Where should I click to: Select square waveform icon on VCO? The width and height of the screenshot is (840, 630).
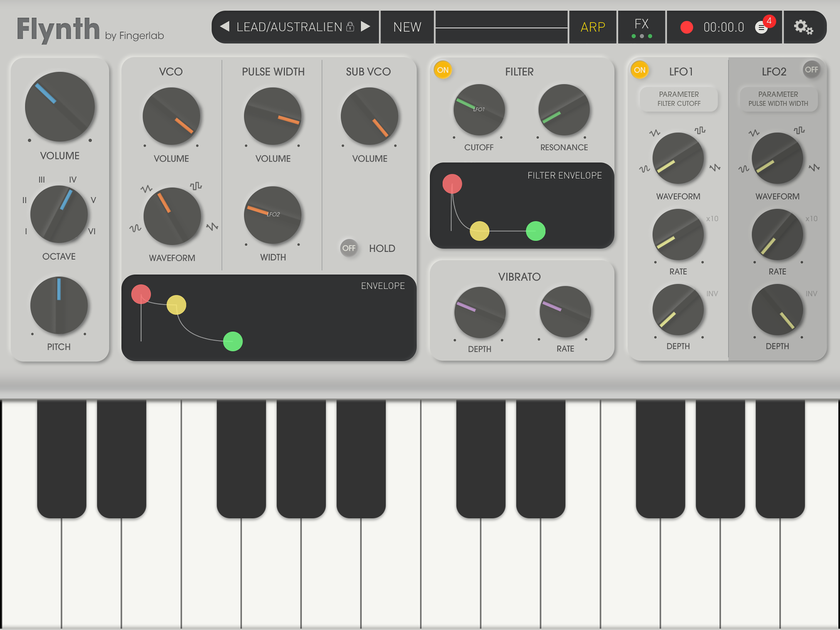pos(196,186)
